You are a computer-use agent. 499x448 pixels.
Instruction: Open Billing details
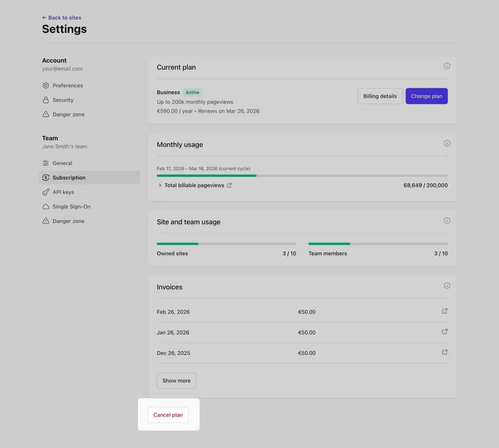380,96
